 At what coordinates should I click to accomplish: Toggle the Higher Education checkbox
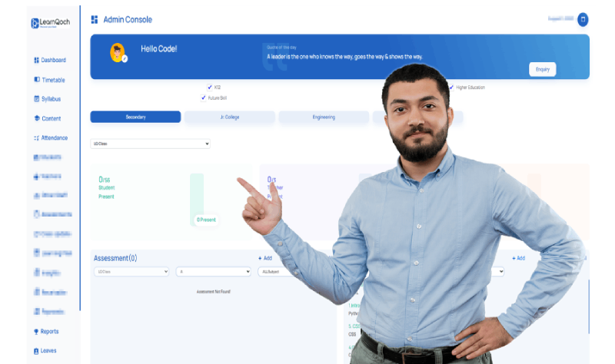(451, 87)
